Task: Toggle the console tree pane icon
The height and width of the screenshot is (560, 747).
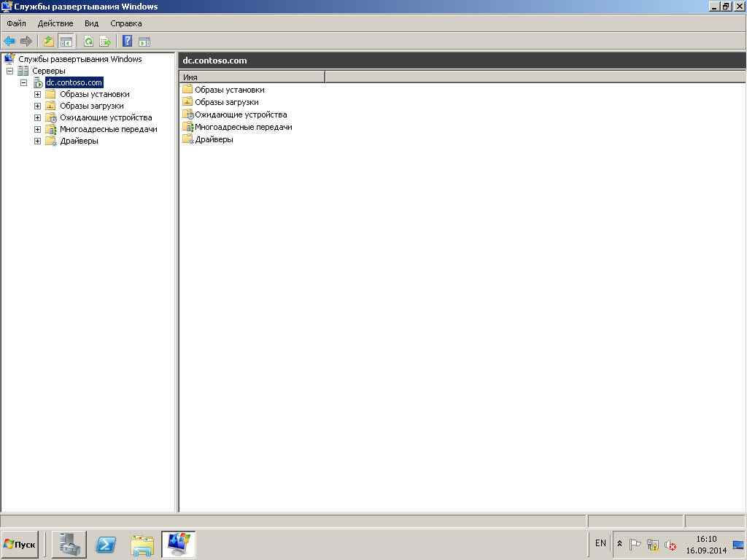Action: (x=66, y=42)
